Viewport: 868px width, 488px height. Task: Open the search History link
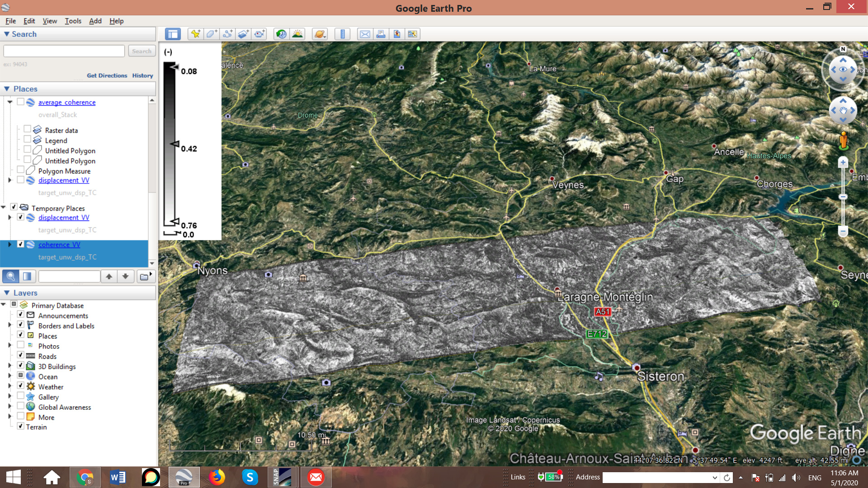point(142,75)
